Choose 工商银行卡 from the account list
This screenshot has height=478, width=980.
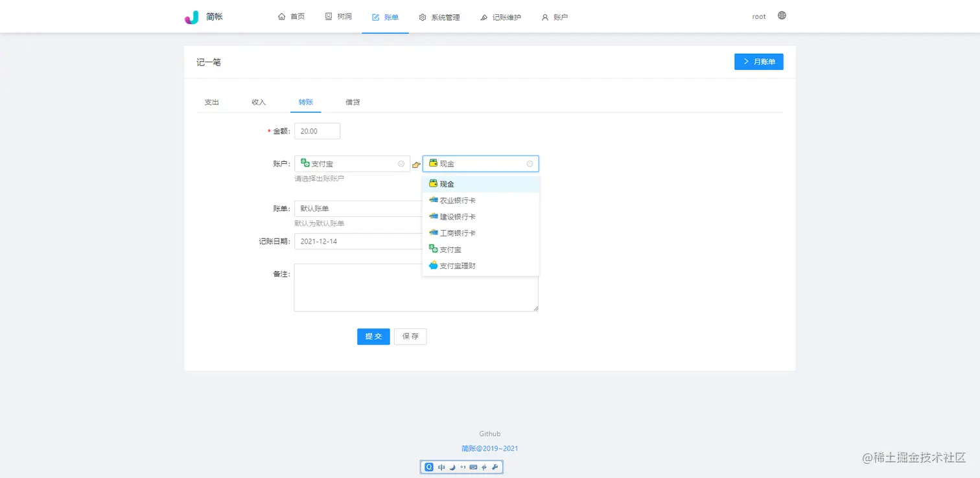(x=480, y=233)
